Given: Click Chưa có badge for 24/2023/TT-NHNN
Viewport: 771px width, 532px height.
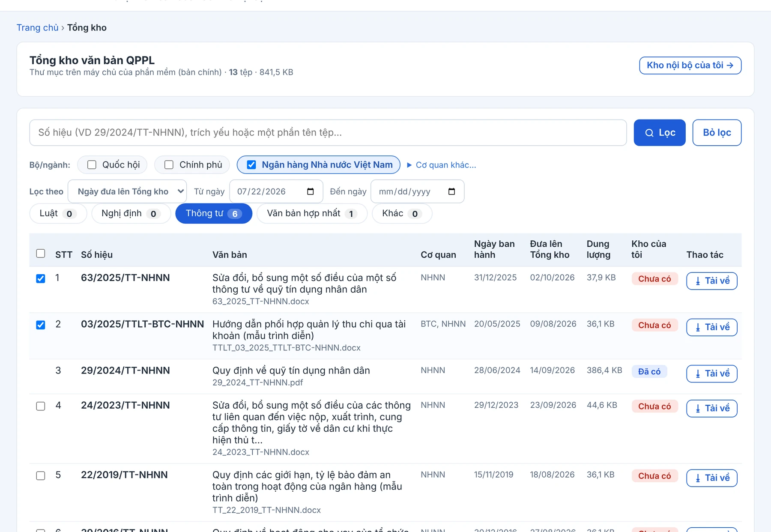Looking at the screenshot, I should click(654, 406).
